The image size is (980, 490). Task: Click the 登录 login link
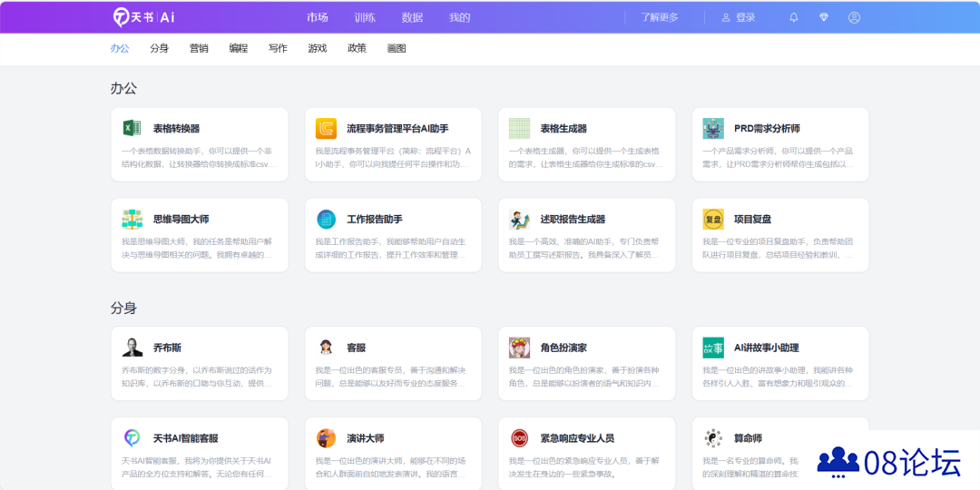click(x=746, y=17)
